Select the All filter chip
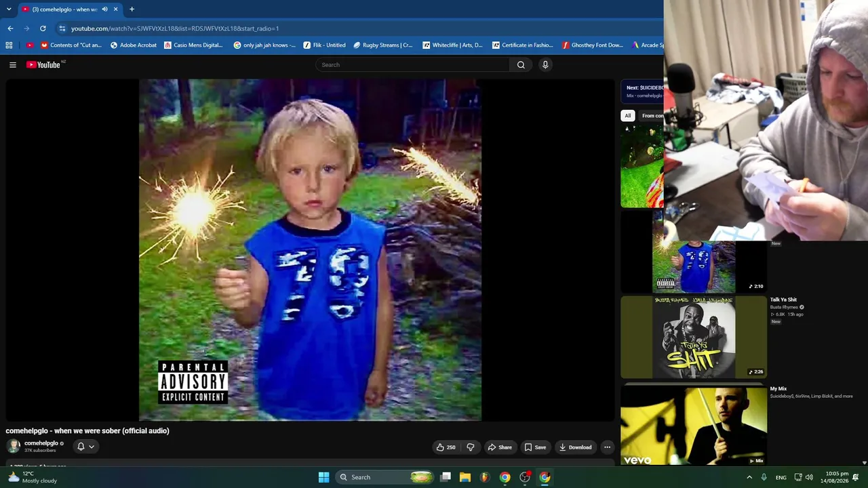868x488 pixels. [x=628, y=116]
